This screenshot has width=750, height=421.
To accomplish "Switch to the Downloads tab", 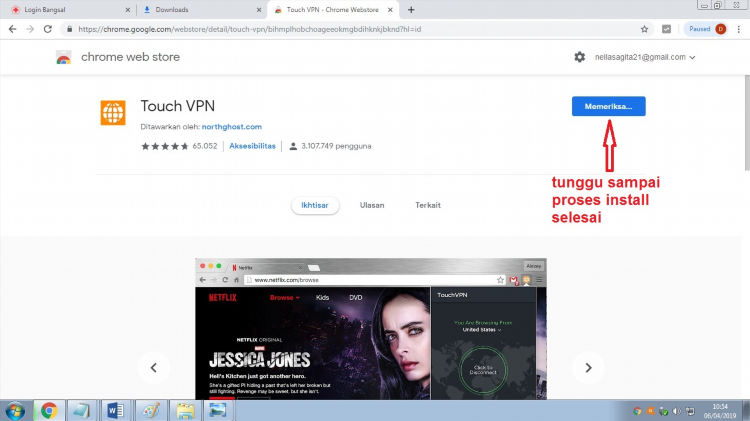I will coord(199,10).
